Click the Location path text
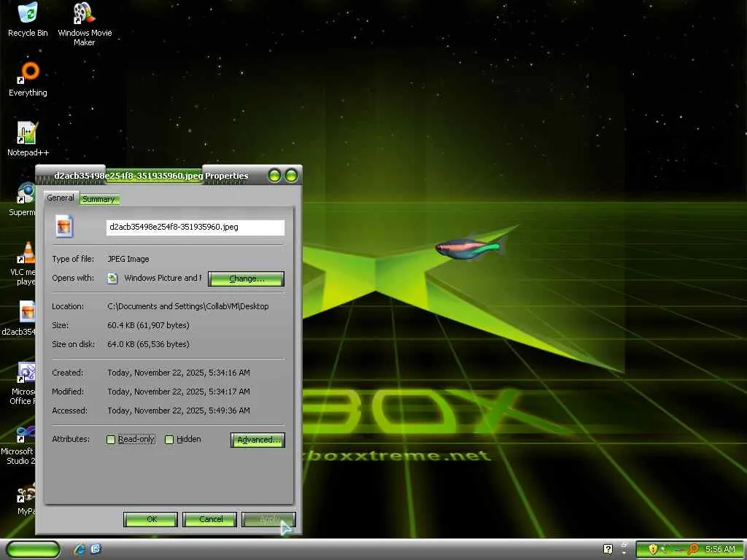 coord(188,306)
